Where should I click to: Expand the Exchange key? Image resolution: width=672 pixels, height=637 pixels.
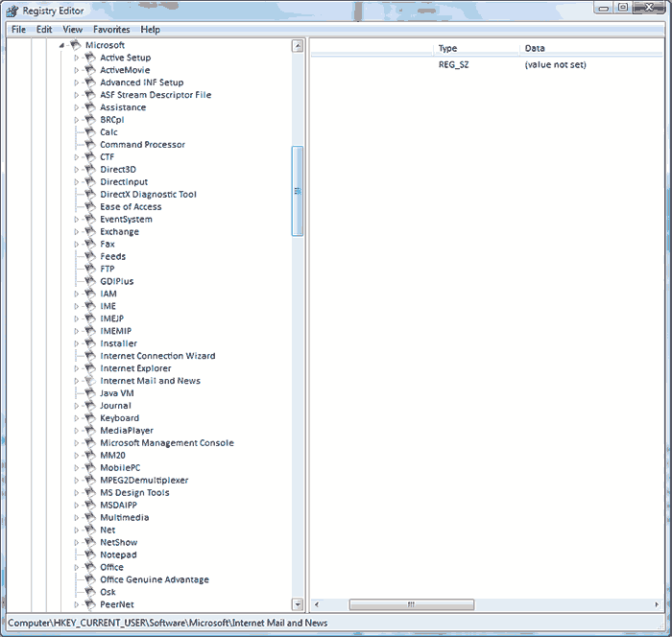pos(76,232)
